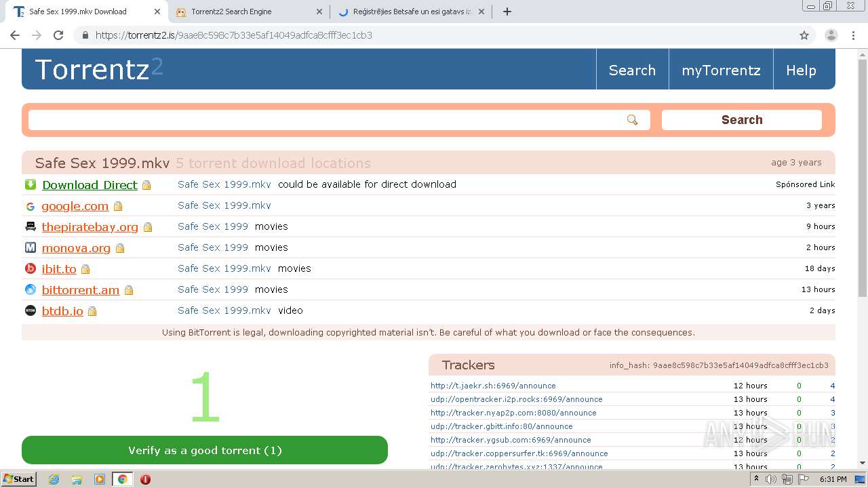Open the btdb.io link

click(x=62, y=311)
